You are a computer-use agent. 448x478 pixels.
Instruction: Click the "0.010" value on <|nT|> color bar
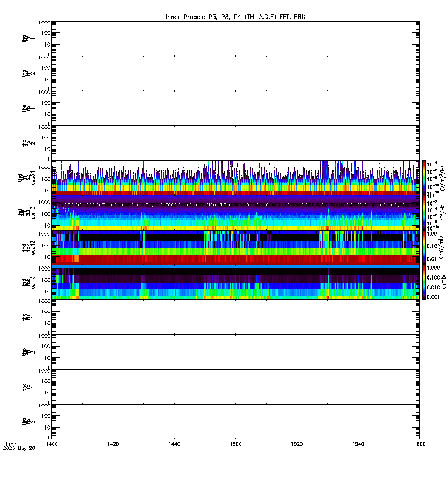pyautogui.click(x=433, y=287)
